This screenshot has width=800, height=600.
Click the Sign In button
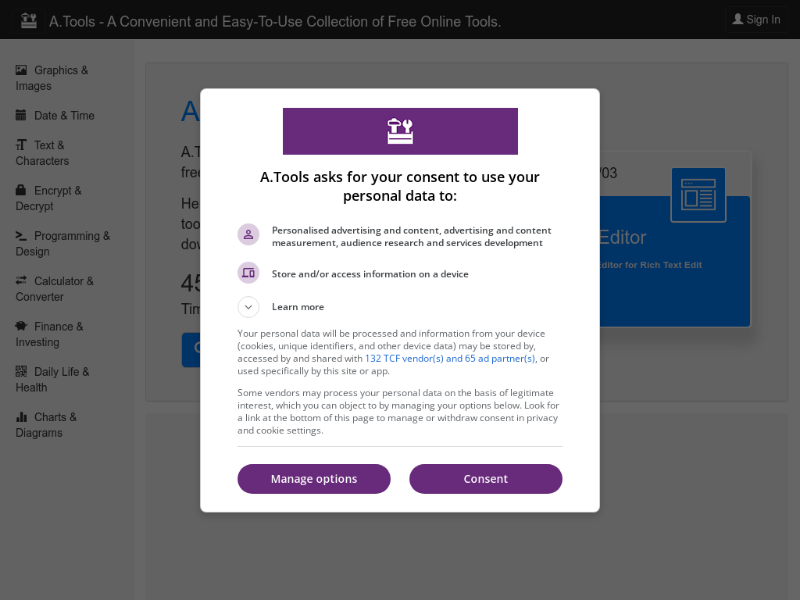[x=756, y=20]
